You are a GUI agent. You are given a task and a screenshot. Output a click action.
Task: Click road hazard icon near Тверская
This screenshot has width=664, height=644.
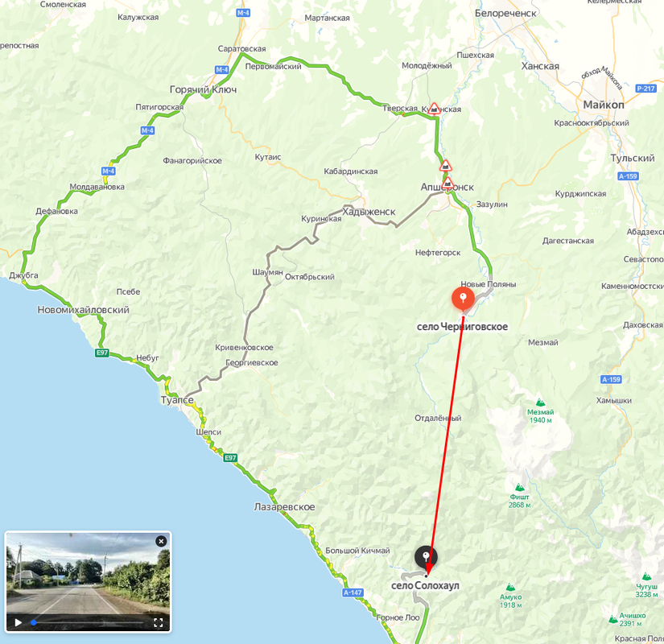click(x=434, y=109)
